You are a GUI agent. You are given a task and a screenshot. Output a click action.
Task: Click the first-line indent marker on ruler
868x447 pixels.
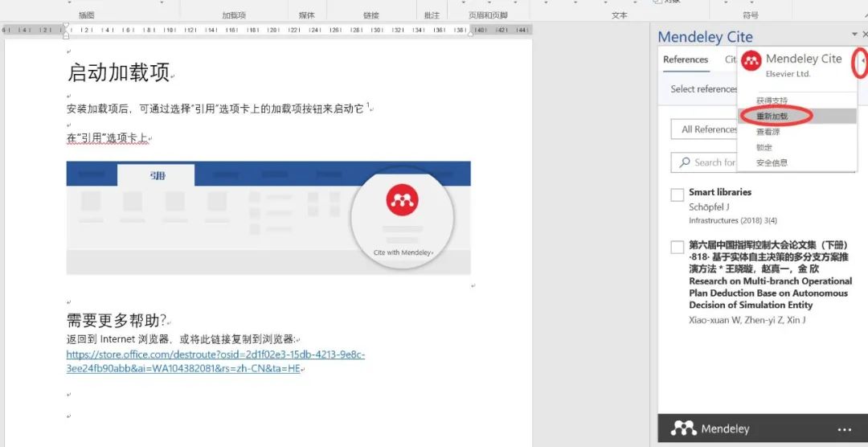pyautogui.click(x=66, y=26)
